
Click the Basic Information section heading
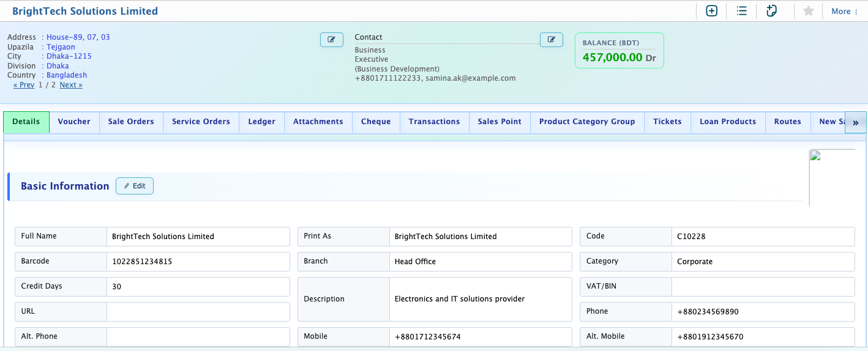[65, 187]
